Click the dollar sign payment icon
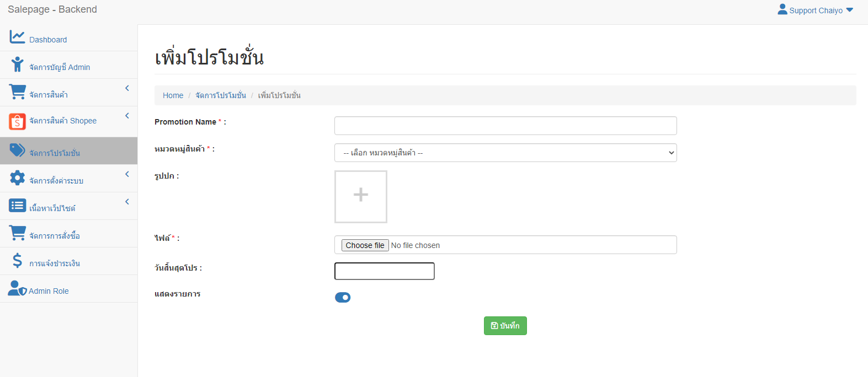868x377 pixels. 17,261
